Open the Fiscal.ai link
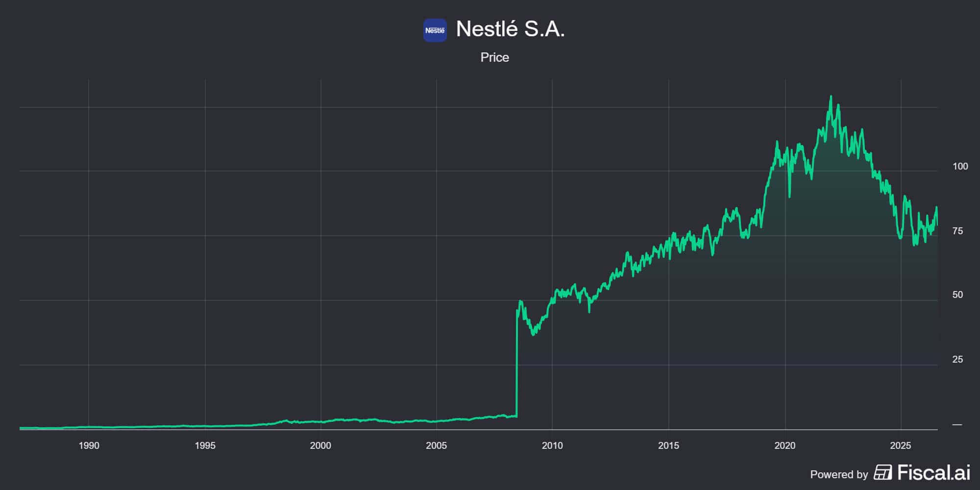This screenshot has width=980, height=490. point(933,472)
